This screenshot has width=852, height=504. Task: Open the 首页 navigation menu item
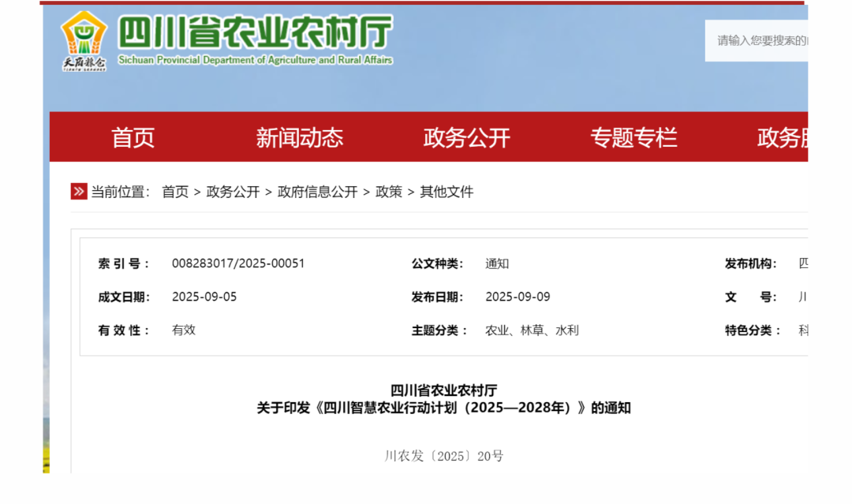(133, 137)
